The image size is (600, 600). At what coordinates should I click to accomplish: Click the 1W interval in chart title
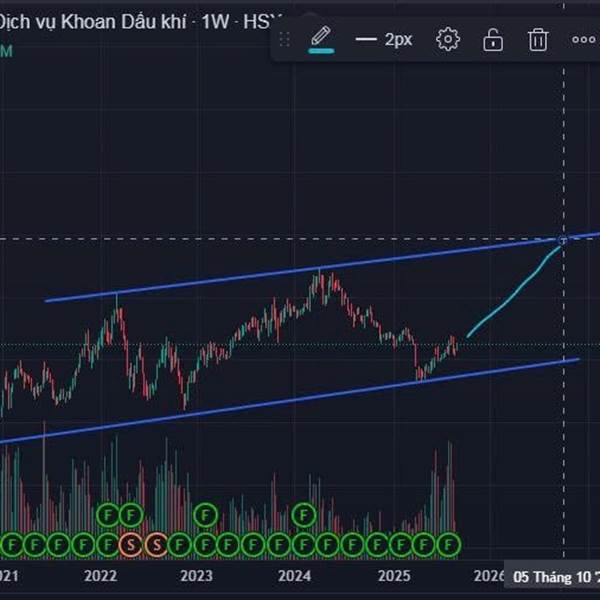[215, 22]
